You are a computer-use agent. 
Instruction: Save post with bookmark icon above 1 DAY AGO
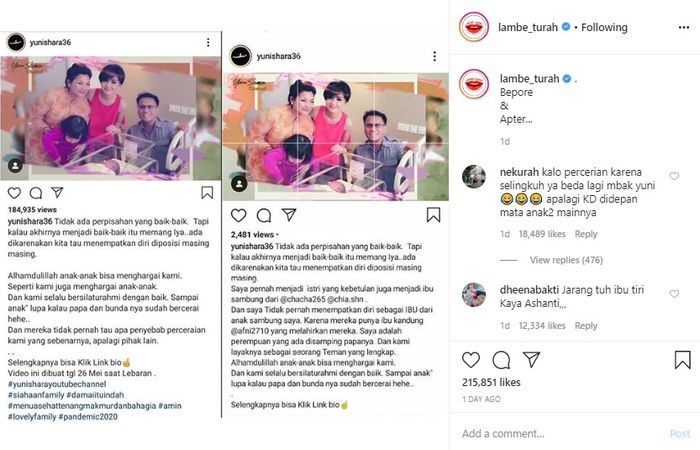[x=683, y=360]
